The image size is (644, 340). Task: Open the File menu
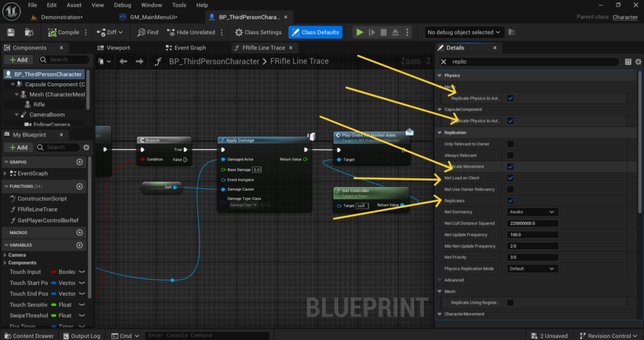(33, 5)
